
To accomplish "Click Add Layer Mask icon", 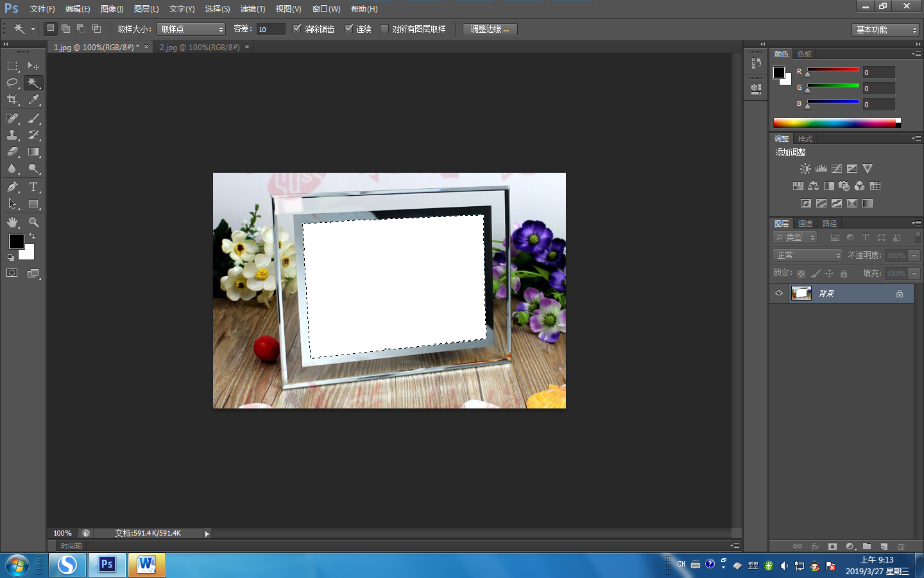I will click(832, 547).
